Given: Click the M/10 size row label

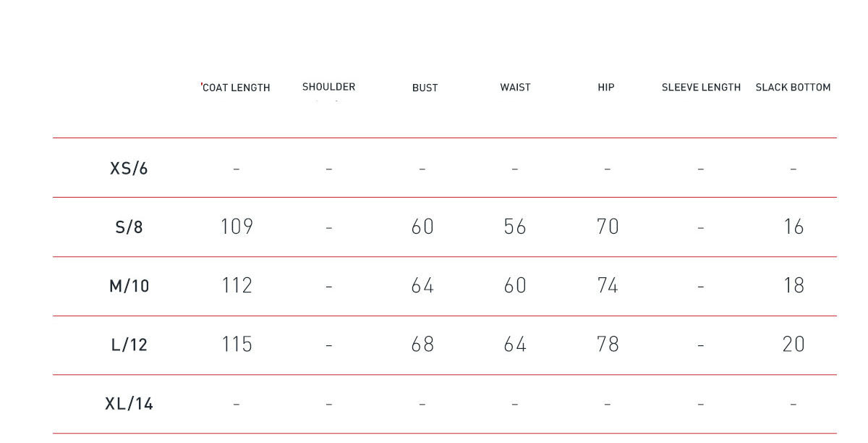Looking at the screenshot, I should click(x=129, y=286).
